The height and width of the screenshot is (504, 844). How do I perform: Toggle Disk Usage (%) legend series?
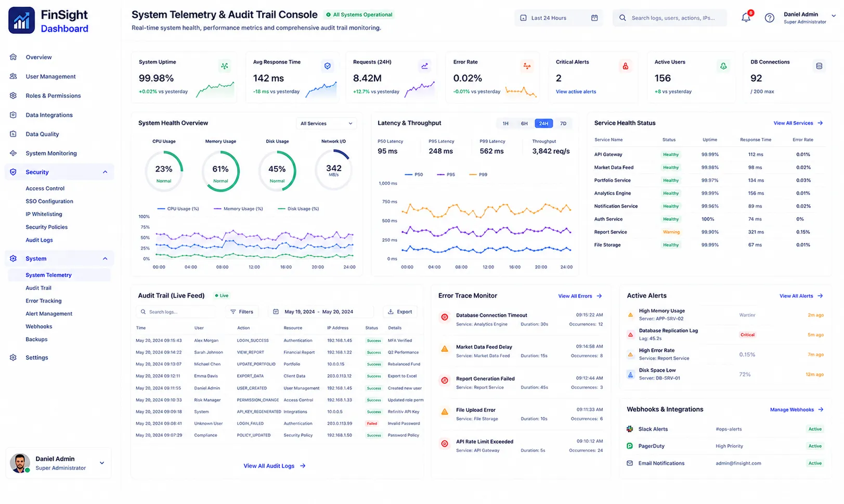point(298,209)
